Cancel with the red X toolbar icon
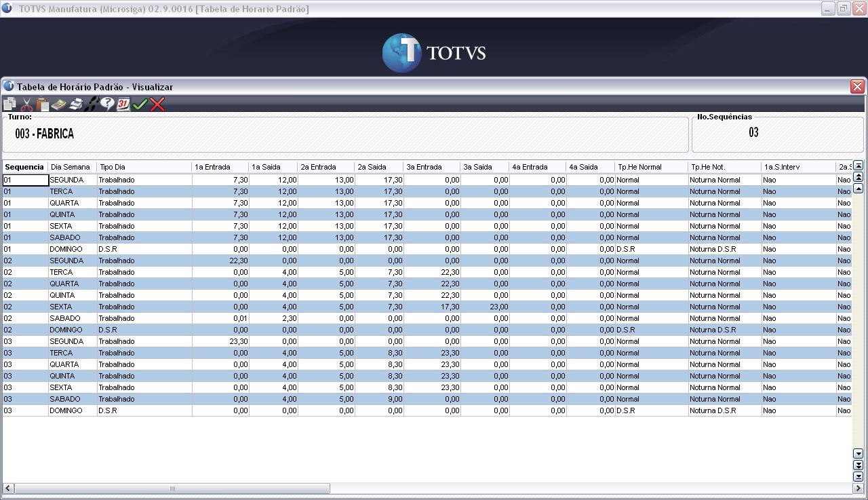868x500 pixels. click(x=157, y=104)
